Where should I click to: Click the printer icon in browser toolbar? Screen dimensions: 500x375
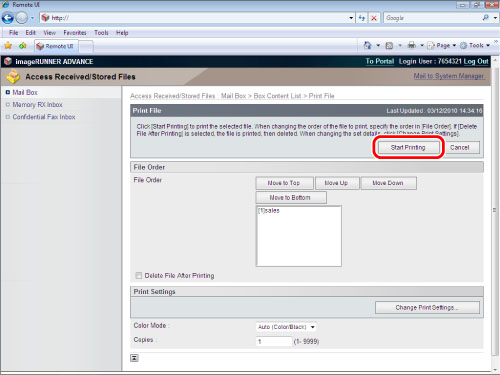412,45
